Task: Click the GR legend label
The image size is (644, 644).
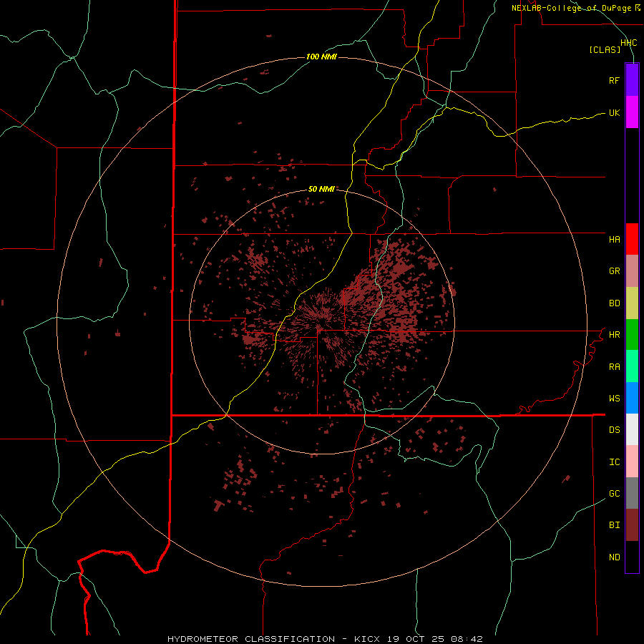Action: coord(614,271)
